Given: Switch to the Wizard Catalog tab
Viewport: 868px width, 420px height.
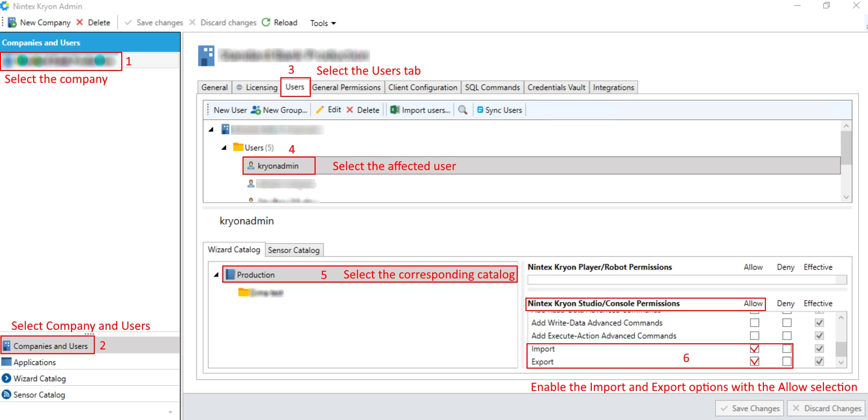Looking at the screenshot, I should pos(234,249).
